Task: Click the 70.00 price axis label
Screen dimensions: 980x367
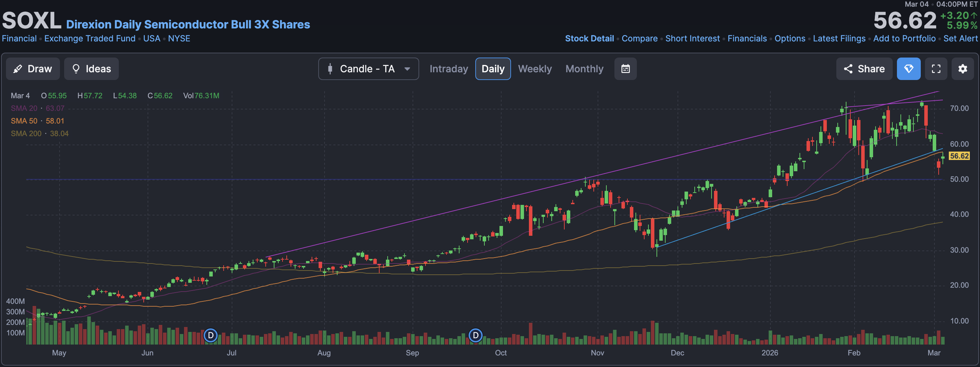Action: (x=959, y=108)
